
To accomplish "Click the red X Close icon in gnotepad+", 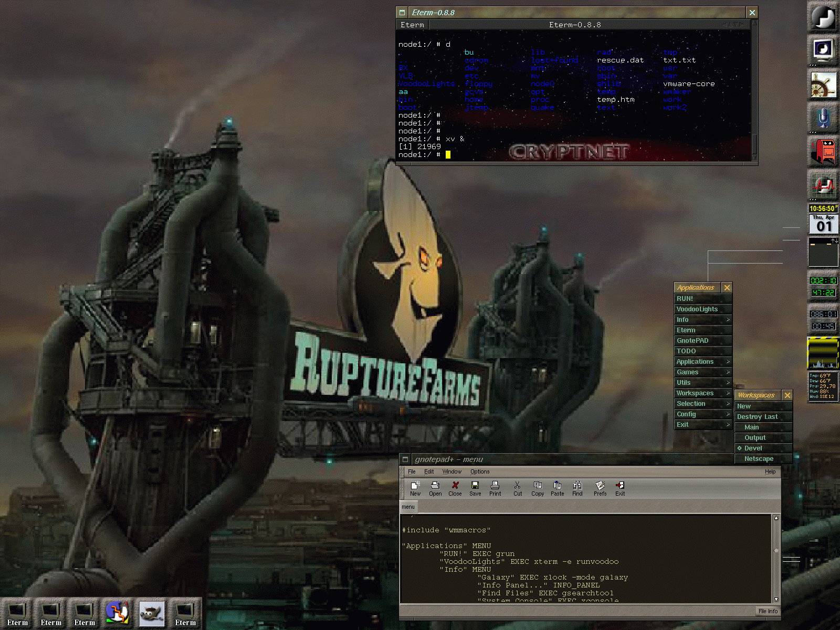I will coord(455,488).
